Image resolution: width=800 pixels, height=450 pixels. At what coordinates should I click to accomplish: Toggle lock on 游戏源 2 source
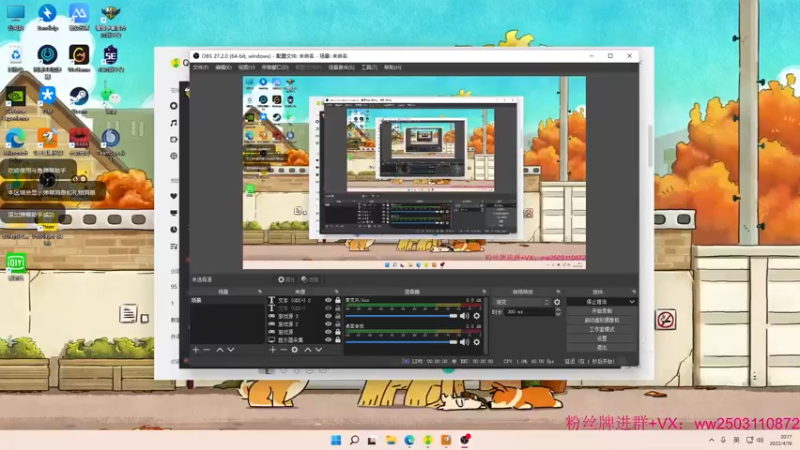pyautogui.click(x=338, y=324)
